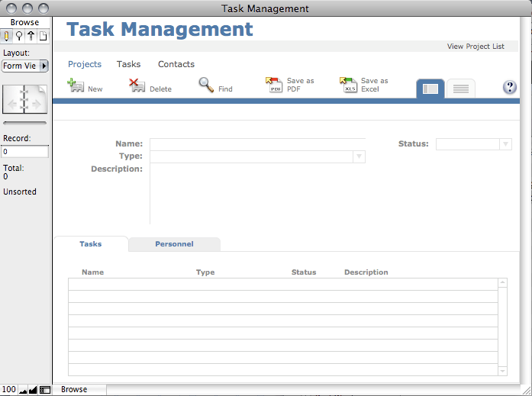Screen dimensions: 532x396
Task: Click the New record icon
Action: [76, 85]
